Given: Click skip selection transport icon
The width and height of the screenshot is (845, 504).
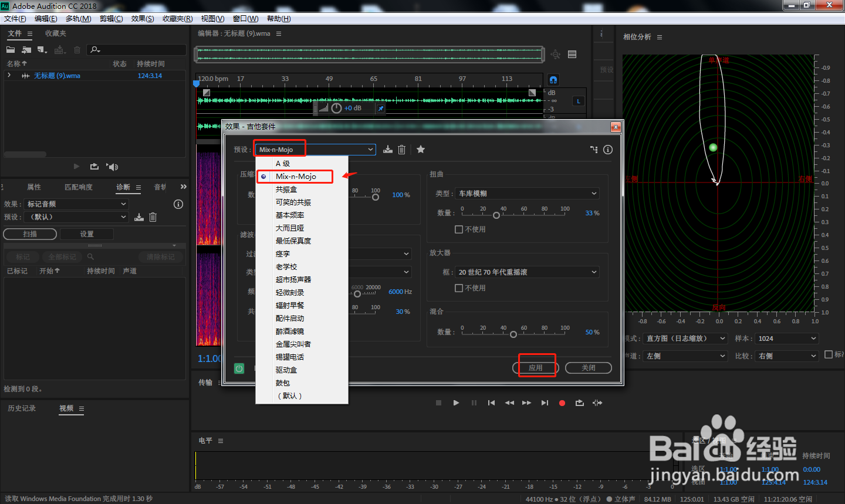Looking at the screenshot, I should click(x=597, y=403).
